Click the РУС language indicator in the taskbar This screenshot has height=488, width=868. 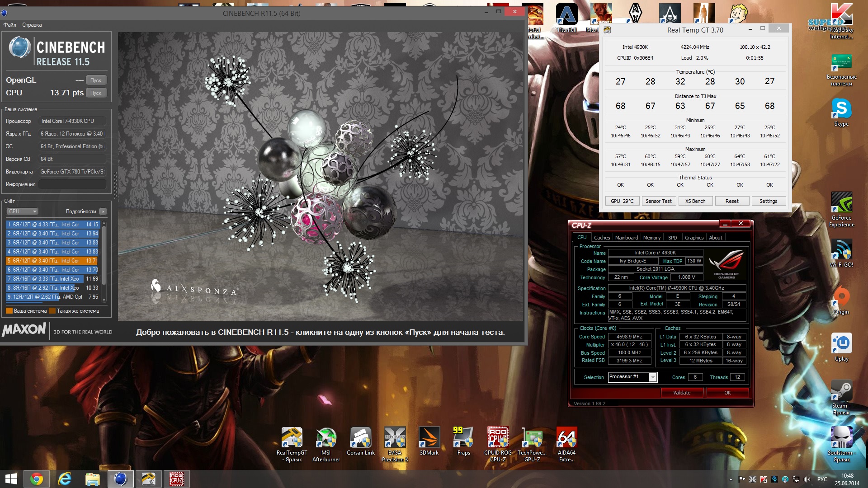click(822, 479)
